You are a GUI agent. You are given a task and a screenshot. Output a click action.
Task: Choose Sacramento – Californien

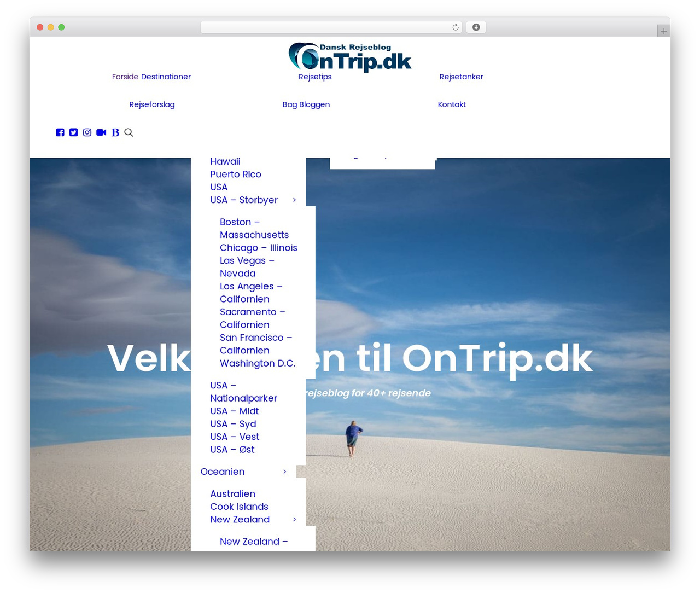(x=252, y=318)
